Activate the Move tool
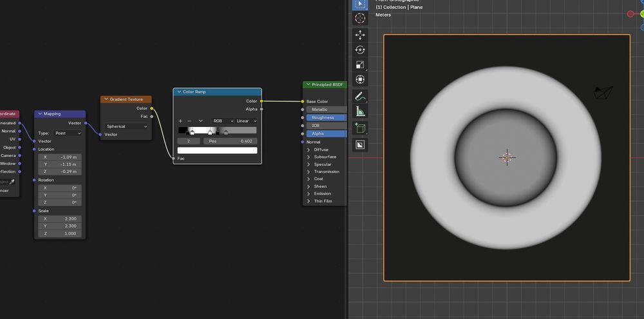644x319 pixels. point(360,35)
